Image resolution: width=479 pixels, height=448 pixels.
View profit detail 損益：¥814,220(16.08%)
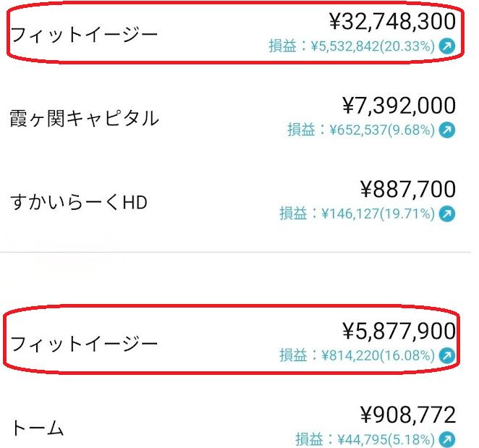pos(357,355)
